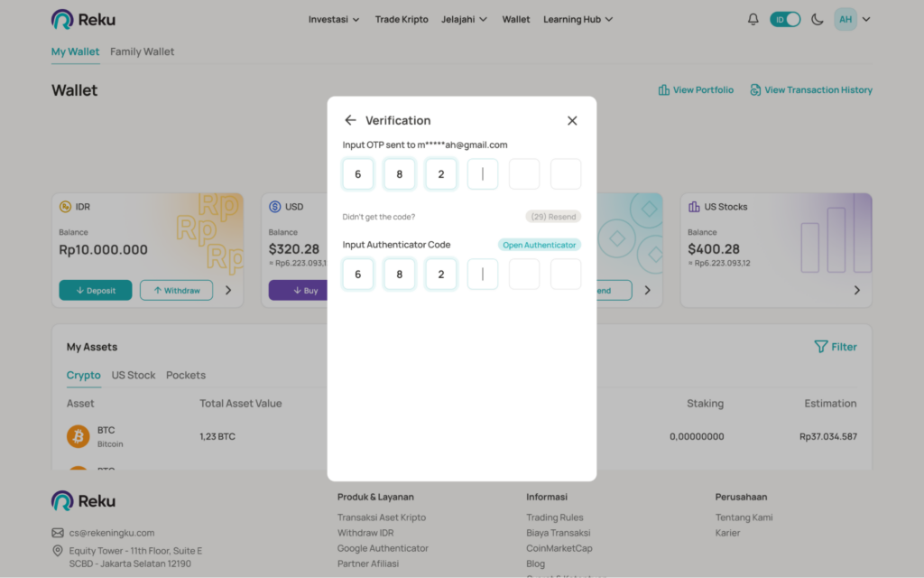Viewport: 924px width, 578px height.
Task: Open the Learning Hub dropdown
Action: coord(577,19)
